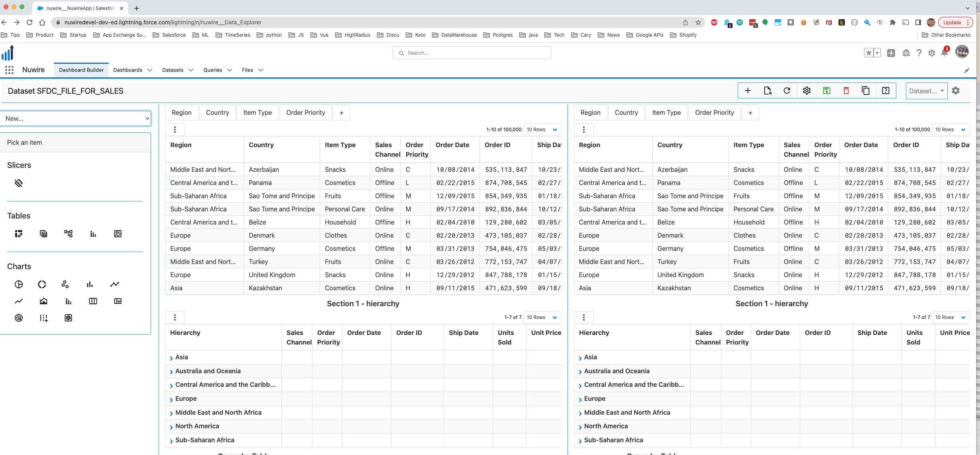
Task: Duplicate the dashboard with copy icon
Action: [x=866, y=91]
